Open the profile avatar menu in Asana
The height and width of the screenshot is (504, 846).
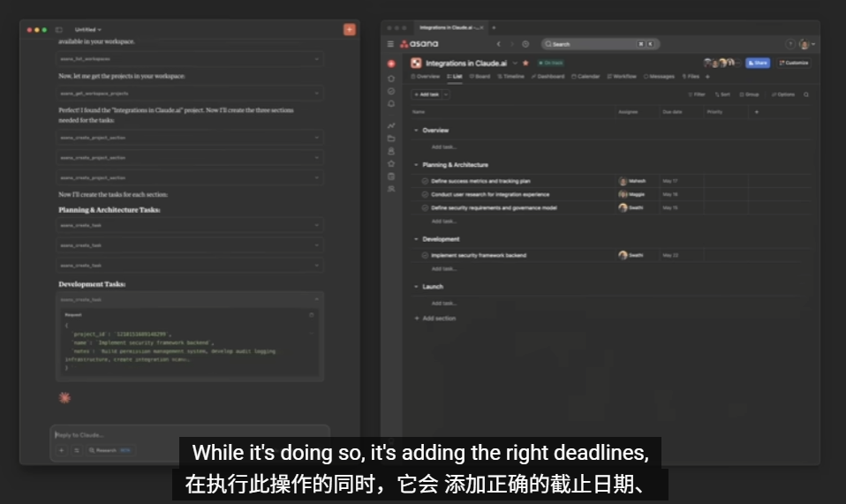point(806,44)
